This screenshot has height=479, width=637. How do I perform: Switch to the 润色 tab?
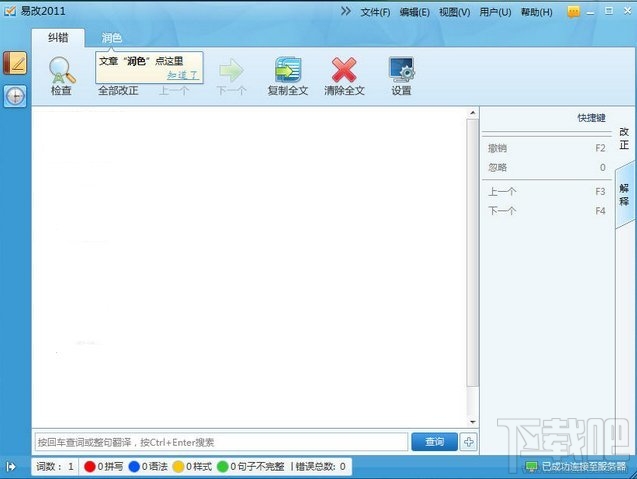(111, 38)
